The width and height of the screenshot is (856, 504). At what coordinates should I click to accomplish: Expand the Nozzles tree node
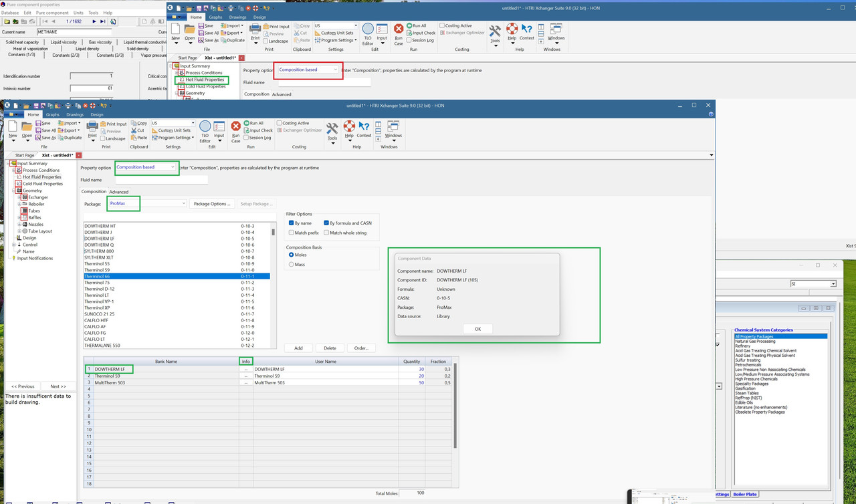coord(20,225)
